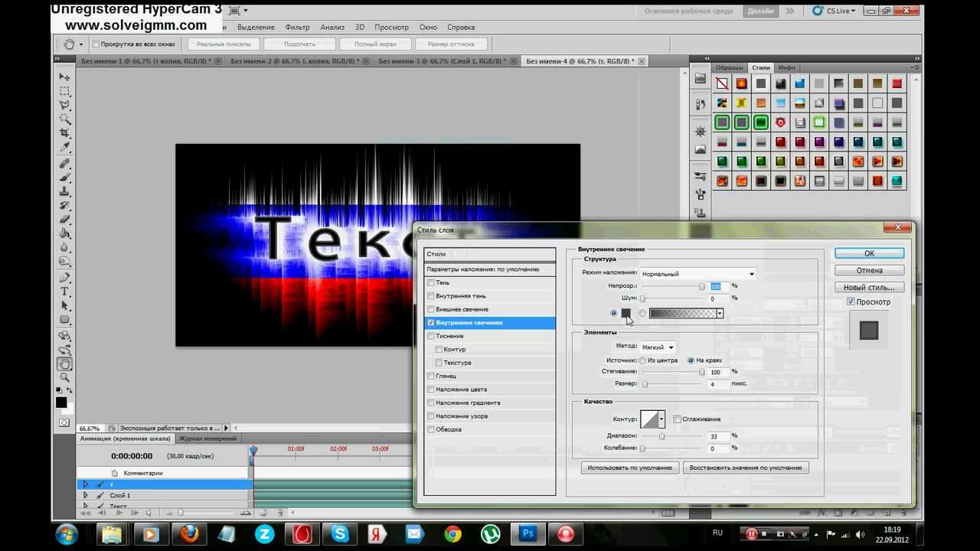The height and width of the screenshot is (551, 980).
Task: Select the Quick Selection tool
Action: [x=65, y=119]
